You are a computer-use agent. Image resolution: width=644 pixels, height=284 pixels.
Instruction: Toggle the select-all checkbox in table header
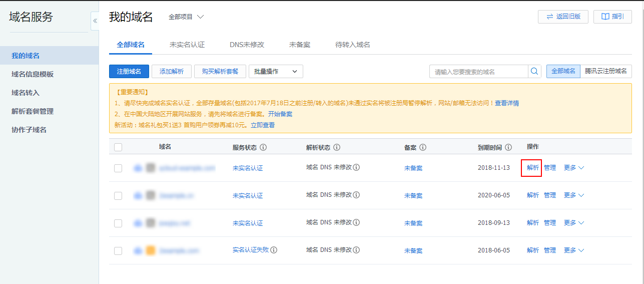pos(118,147)
